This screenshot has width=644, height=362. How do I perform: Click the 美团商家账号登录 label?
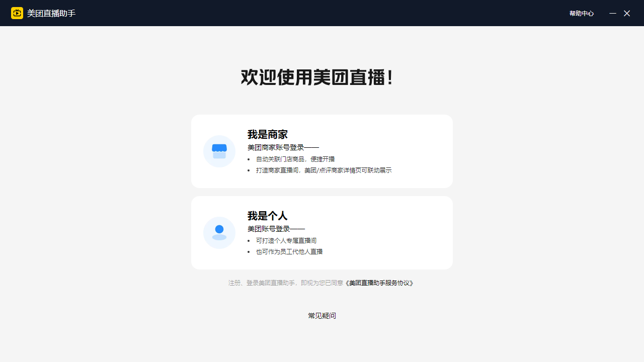click(x=282, y=147)
